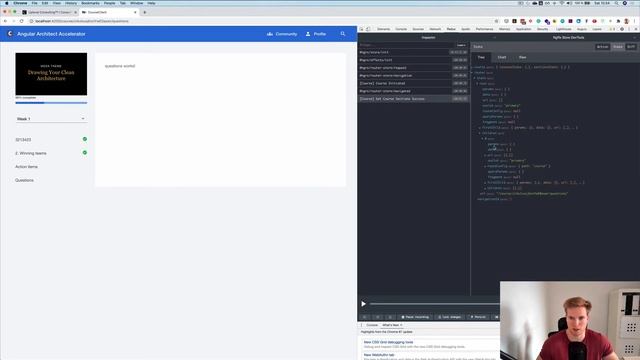Select the Action tab in the inspector

point(602,47)
